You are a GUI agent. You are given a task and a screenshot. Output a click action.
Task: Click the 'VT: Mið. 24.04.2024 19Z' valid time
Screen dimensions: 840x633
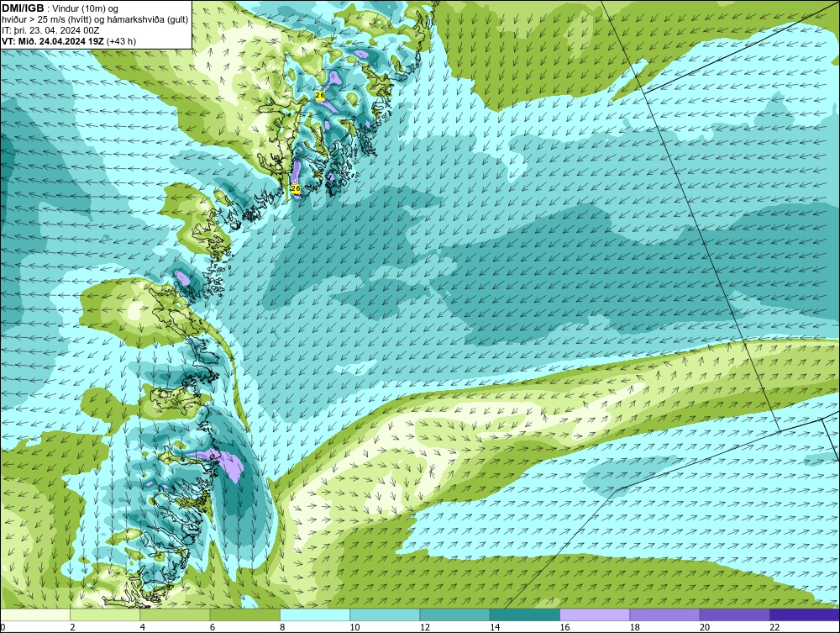(x=54, y=41)
